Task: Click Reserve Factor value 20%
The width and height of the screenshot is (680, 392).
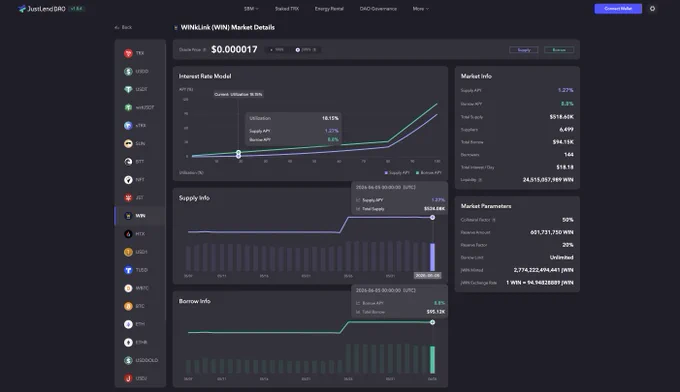Action: [x=567, y=245]
